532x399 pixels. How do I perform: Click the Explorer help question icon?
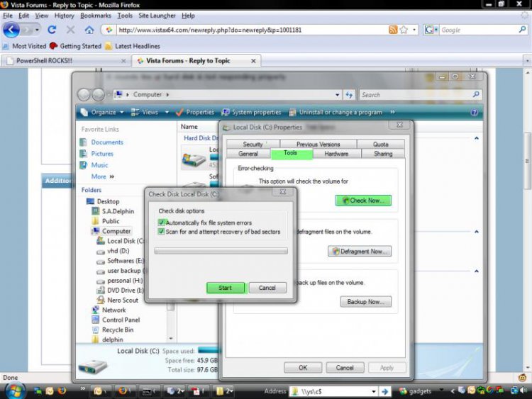(475, 112)
